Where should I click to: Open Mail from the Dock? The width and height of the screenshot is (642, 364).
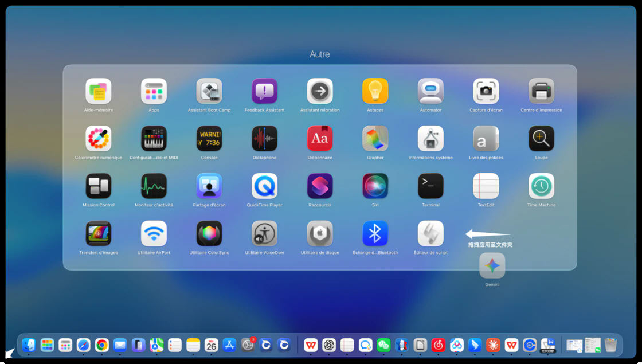coord(120,345)
